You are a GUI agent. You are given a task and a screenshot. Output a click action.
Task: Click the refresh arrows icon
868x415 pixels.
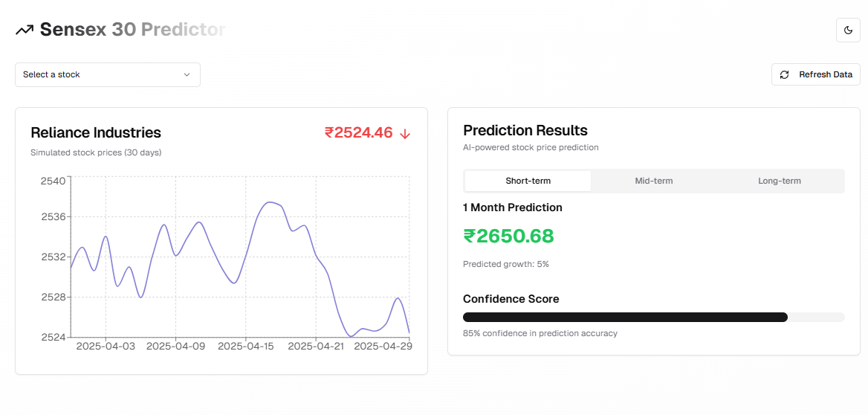click(785, 74)
